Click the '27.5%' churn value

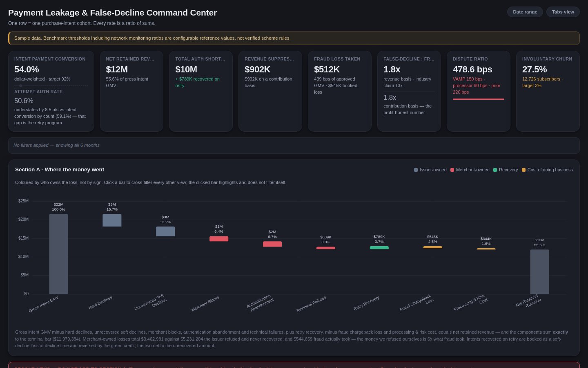pos(535,70)
